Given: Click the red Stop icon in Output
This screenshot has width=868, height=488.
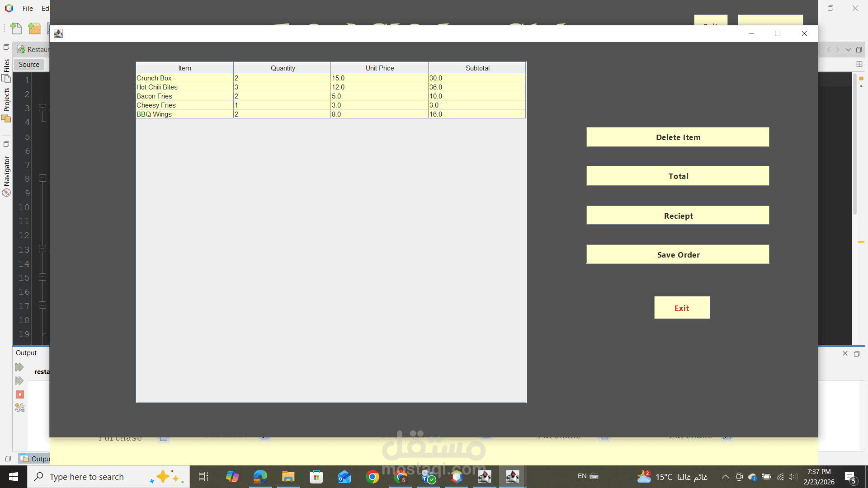Looking at the screenshot, I should (x=20, y=394).
